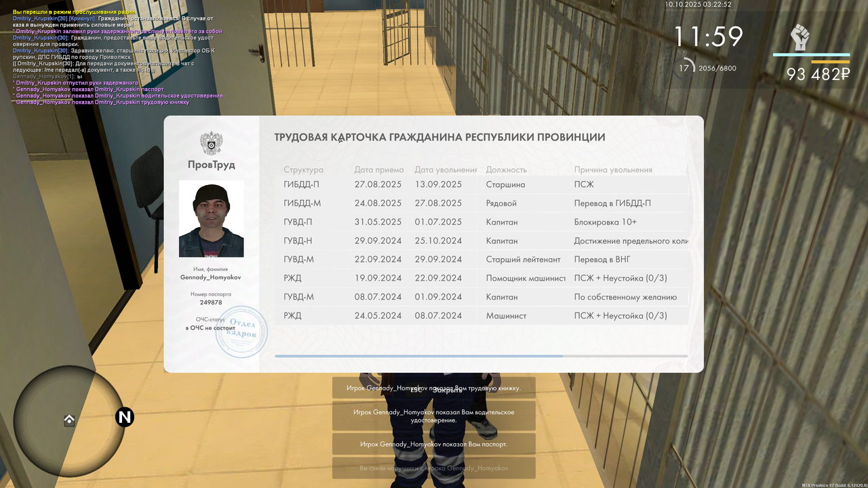Viewport: 868px width, 488px height.
Task: Click the РЖД cell in Помощник машиниста row
Action: [292, 278]
